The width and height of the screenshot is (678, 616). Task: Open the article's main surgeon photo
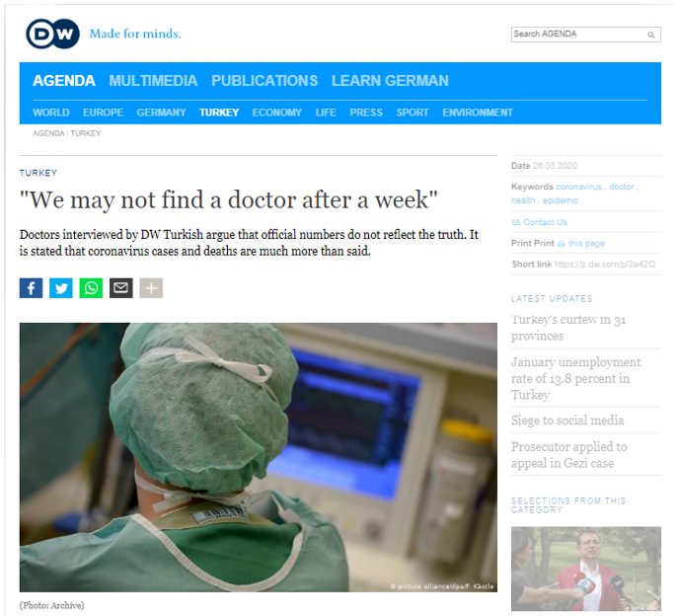tap(258, 457)
